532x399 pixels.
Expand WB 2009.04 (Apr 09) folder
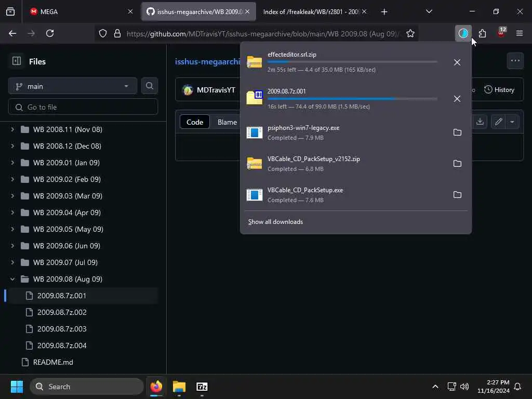pos(12,212)
